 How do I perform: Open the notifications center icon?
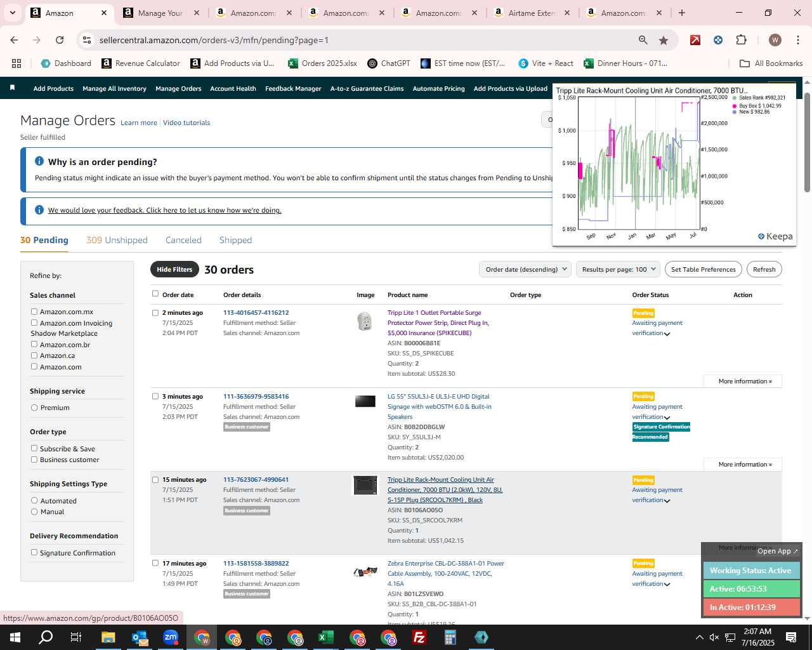pos(791,637)
